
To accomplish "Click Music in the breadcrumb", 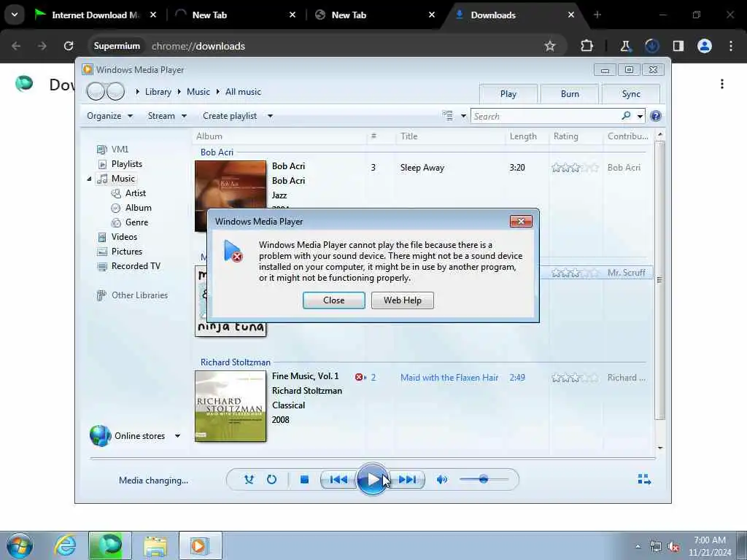I will 198,92.
